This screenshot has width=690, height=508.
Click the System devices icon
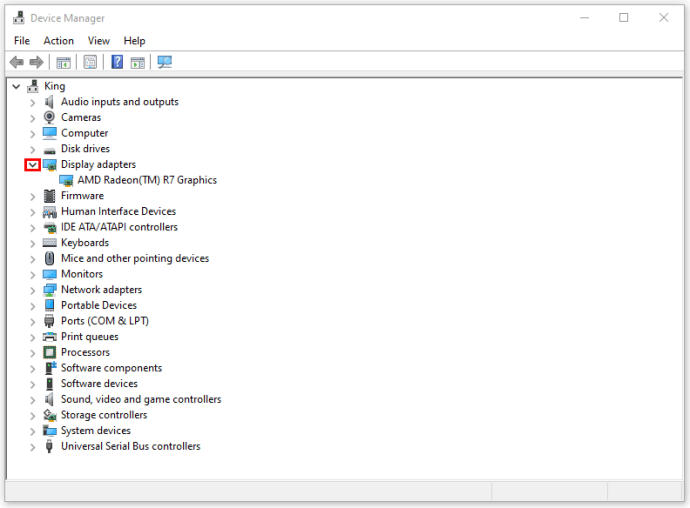click(50, 431)
